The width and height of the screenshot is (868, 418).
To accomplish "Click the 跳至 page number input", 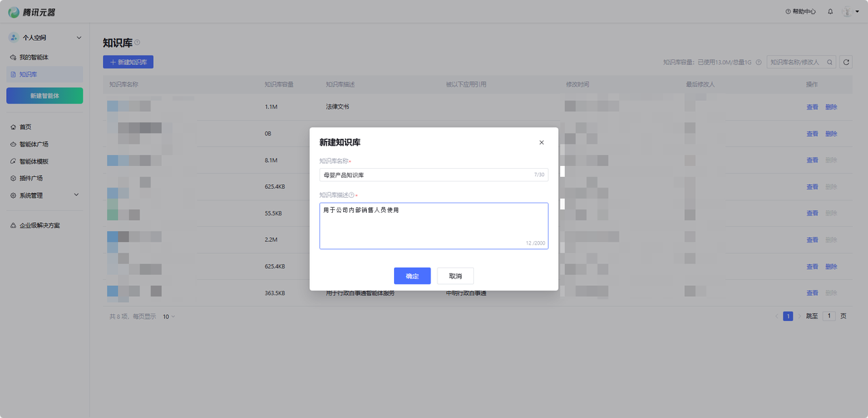I will 829,316.
